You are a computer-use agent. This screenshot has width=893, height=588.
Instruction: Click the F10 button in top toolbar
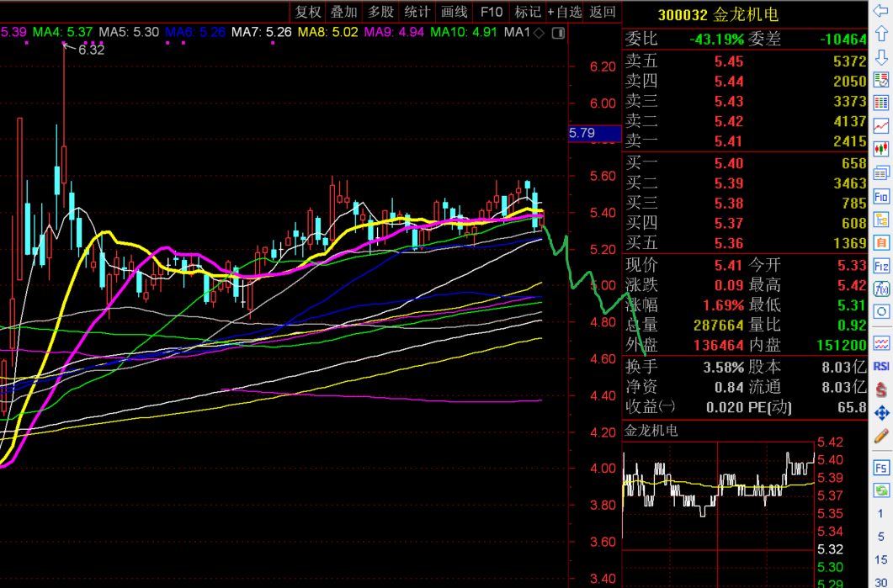click(491, 12)
